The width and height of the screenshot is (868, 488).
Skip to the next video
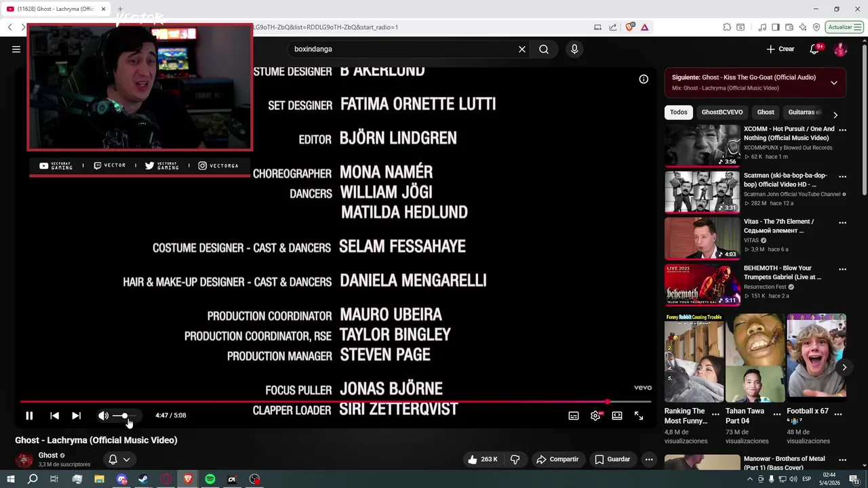point(76,415)
